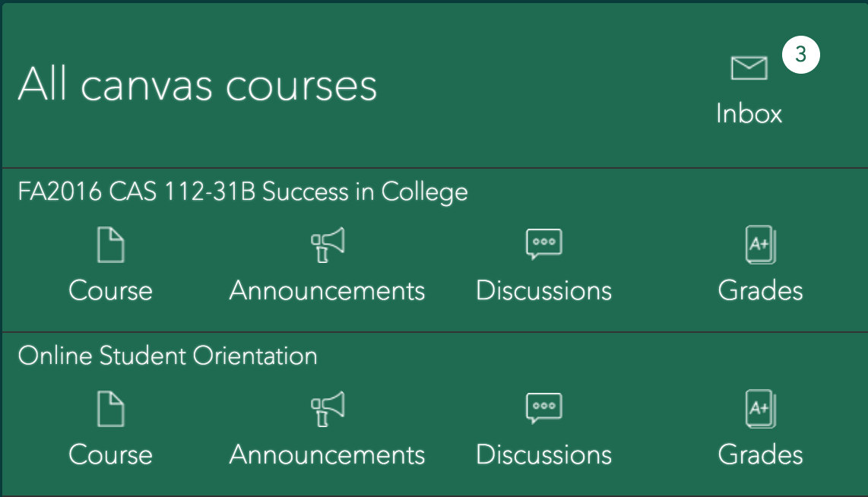Open Course page icon for Success in College

click(x=110, y=245)
